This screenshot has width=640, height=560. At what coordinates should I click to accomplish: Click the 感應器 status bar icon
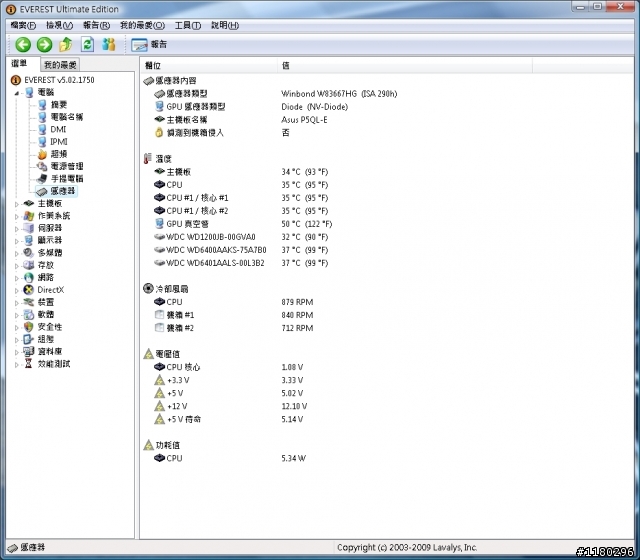(13, 548)
